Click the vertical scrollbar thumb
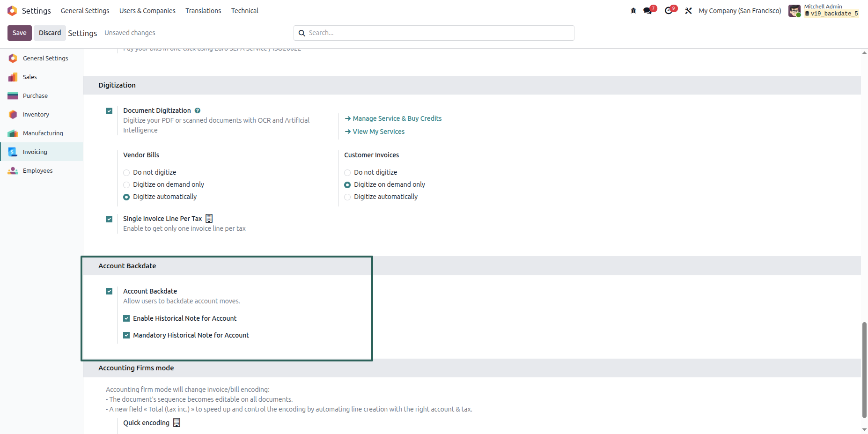 [864, 370]
